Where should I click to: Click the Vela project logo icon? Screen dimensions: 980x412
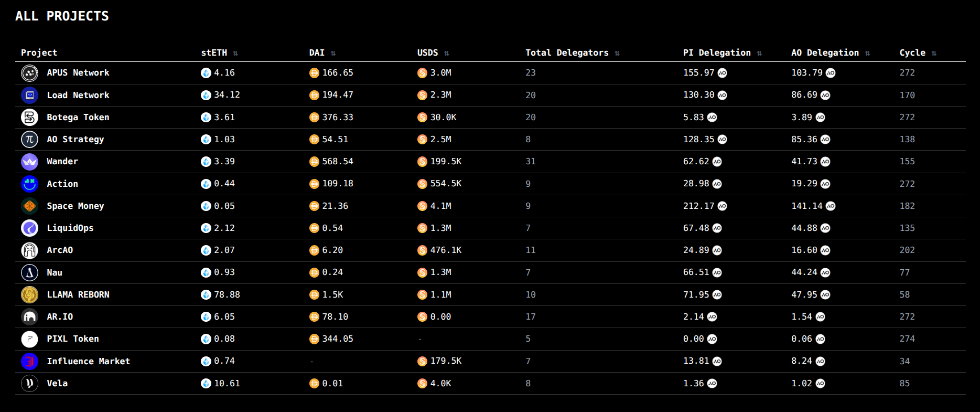click(x=29, y=383)
